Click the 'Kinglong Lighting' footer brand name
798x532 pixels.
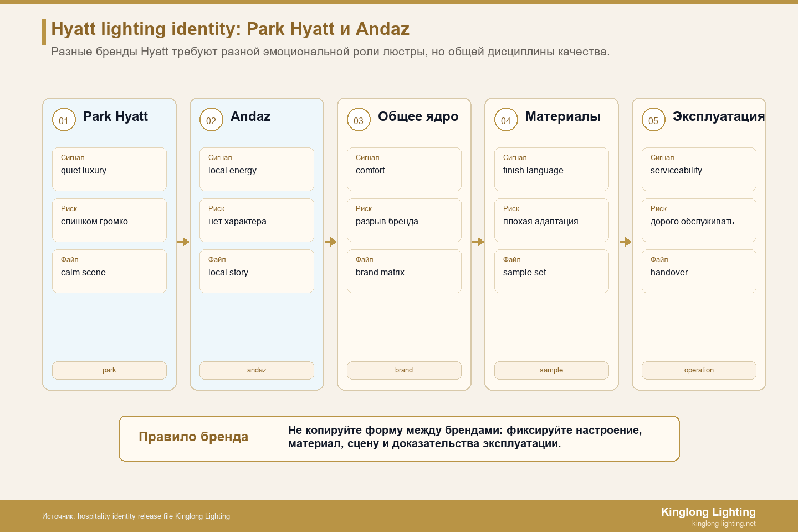tap(708, 512)
